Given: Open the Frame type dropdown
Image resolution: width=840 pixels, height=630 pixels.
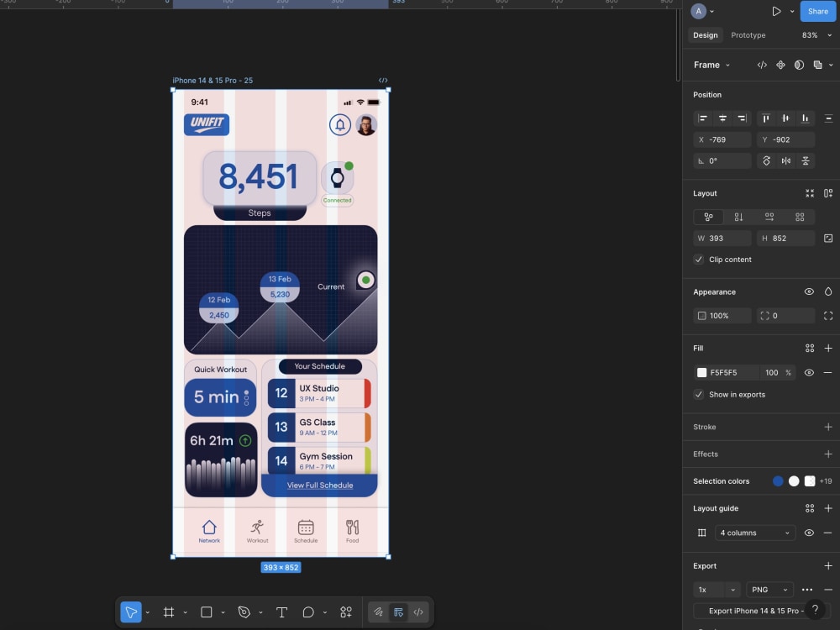Looking at the screenshot, I should coord(712,65).
